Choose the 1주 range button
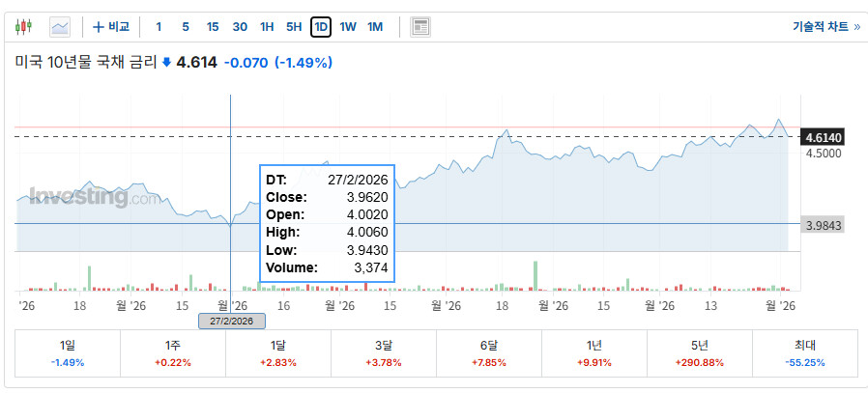 [173, 353]
